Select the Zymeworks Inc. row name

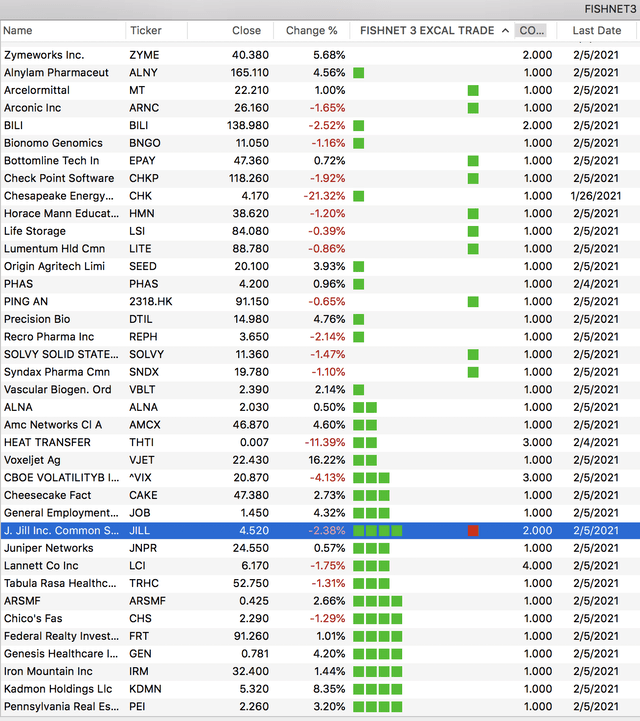click(x=44, y=55)
